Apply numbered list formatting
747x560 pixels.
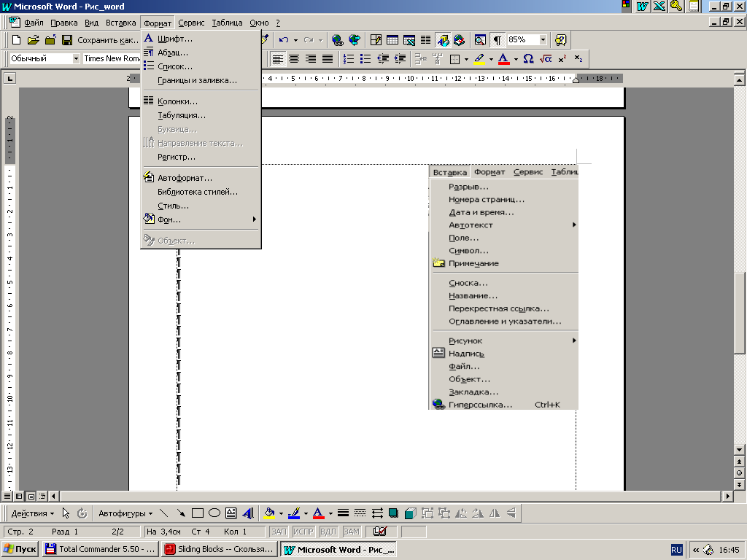(349, 58)
